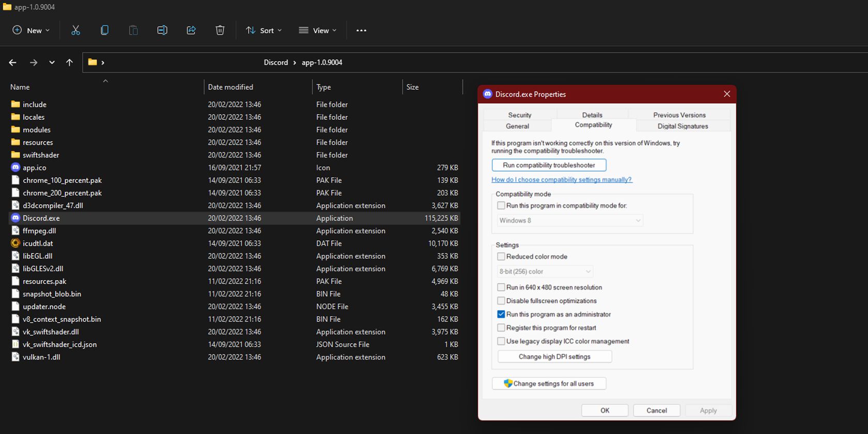This screenshot has height=434, width=868.
Task: Select the ffmpeg.dll file
Action: pyautogui.click(x=39, y=231)
